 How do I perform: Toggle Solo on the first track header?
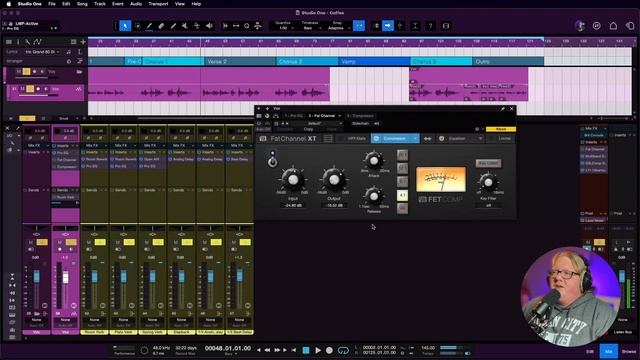pyautogui.click(x=27, y=72)
